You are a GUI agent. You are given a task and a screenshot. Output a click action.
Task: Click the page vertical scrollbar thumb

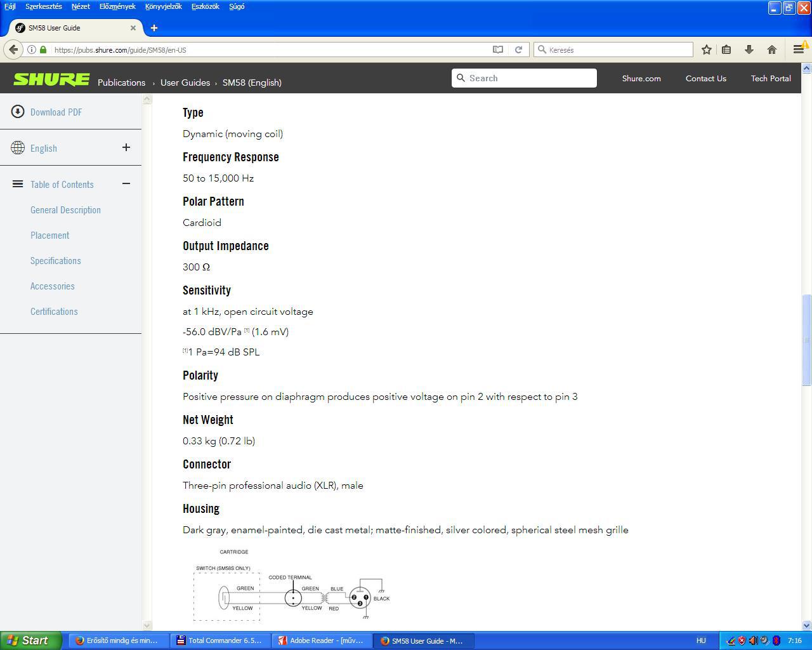point(807,340)
